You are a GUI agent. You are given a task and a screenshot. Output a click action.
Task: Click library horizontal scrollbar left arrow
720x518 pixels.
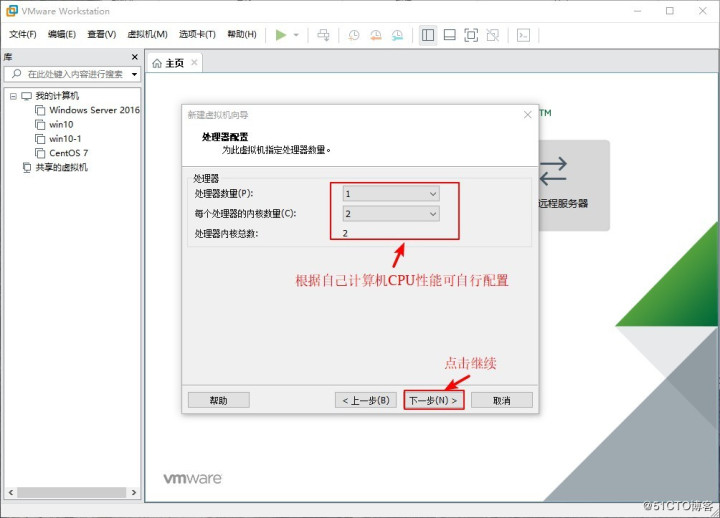[11, 492]
